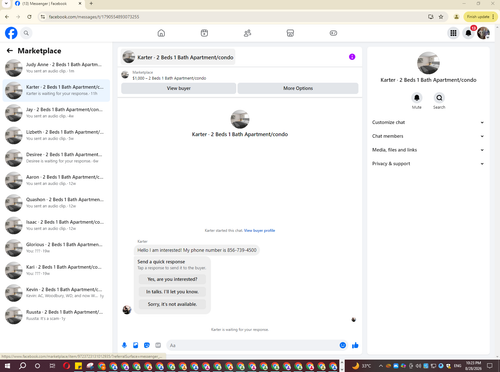This screenshot has width=500, height=372.
Task: Click the Finish update button
Action: [x=480, y=17]
